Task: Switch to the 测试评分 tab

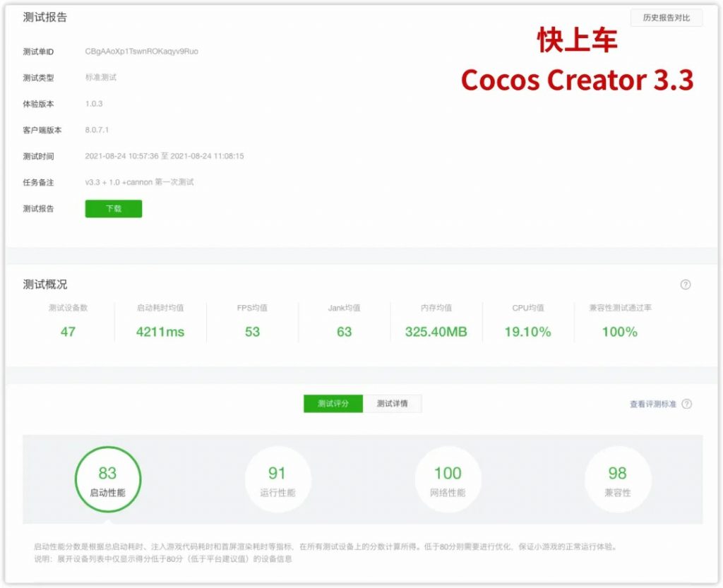Action: pos(333,404)
